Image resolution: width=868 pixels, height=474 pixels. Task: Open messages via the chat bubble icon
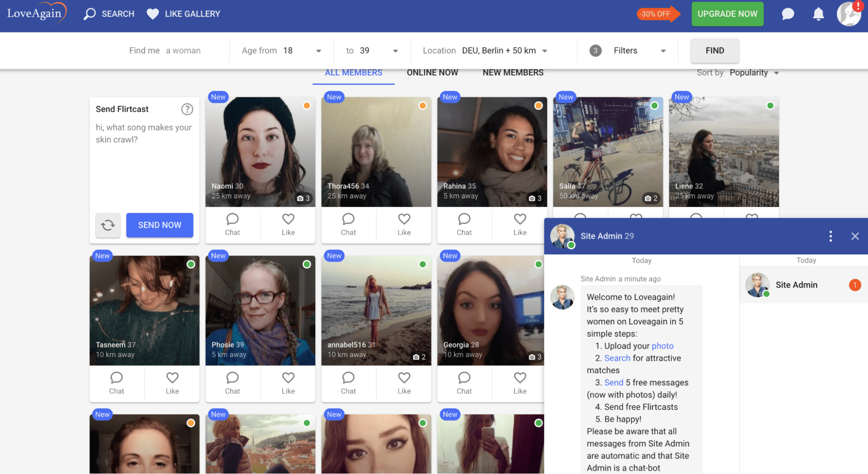(787, 14)
